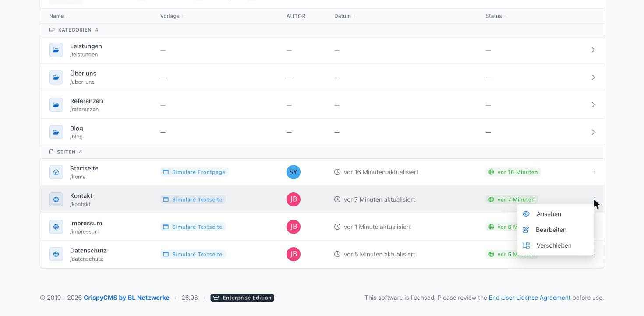Screen dimensions: 644x316
Task: Open the CrispyCMS by BL Netzwerke link
Action: tap(127, 298)
